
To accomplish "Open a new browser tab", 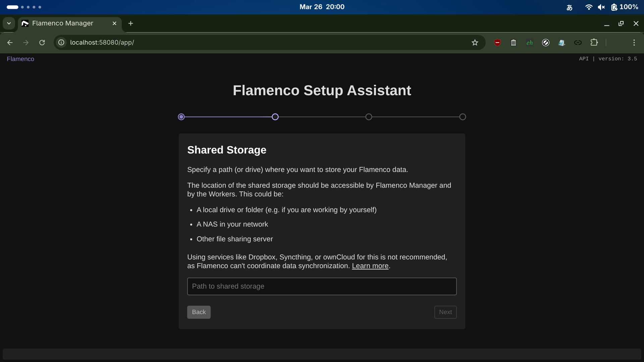I will click(x=131, y=23).
